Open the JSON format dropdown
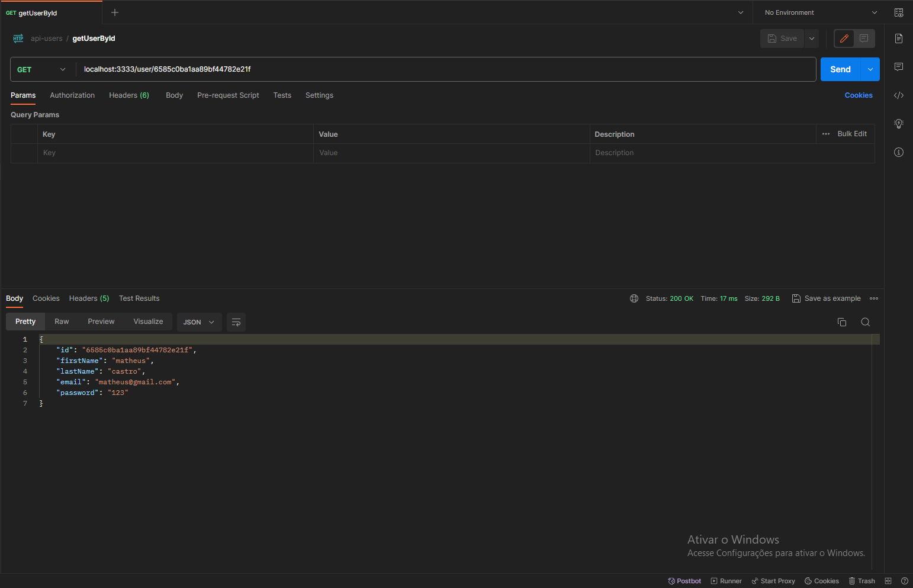 click(199, 322)
